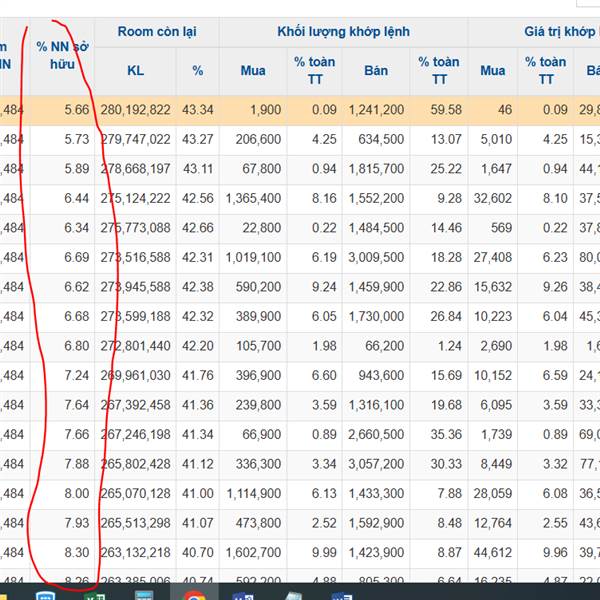Image resolution: width=600 pixels, height=600 pixels.
Task: Open Google Chrome in the taskbar
Action: click(x=194, y=593)
